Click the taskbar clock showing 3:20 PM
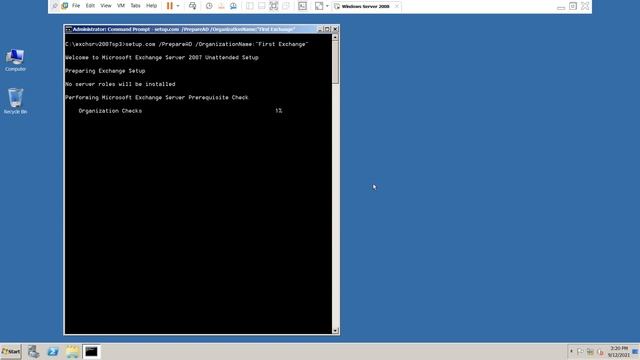Image resolution: width=640 pixels, height=360 pixels. [x=619, y=351]
